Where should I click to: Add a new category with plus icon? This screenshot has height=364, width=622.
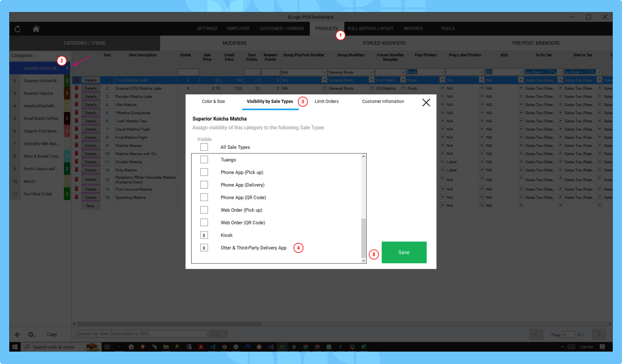[17, 335]
